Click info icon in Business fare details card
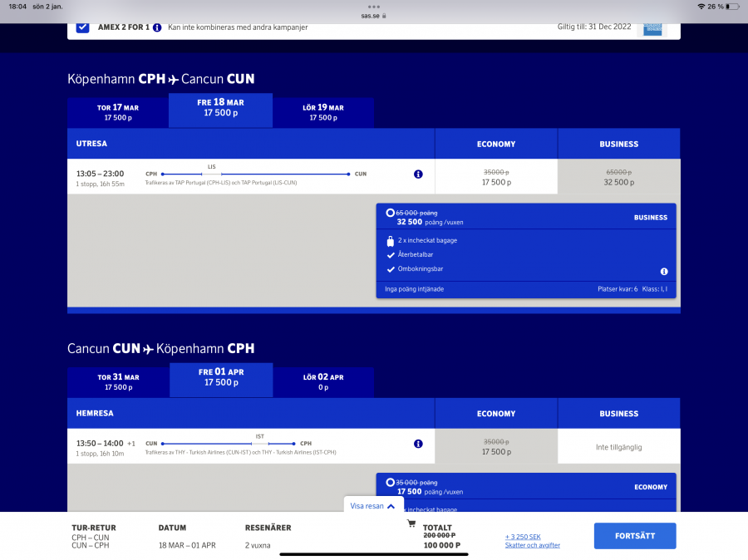Image resolution: width=748 pixels, height=560 pixels. tap(664, 272)
